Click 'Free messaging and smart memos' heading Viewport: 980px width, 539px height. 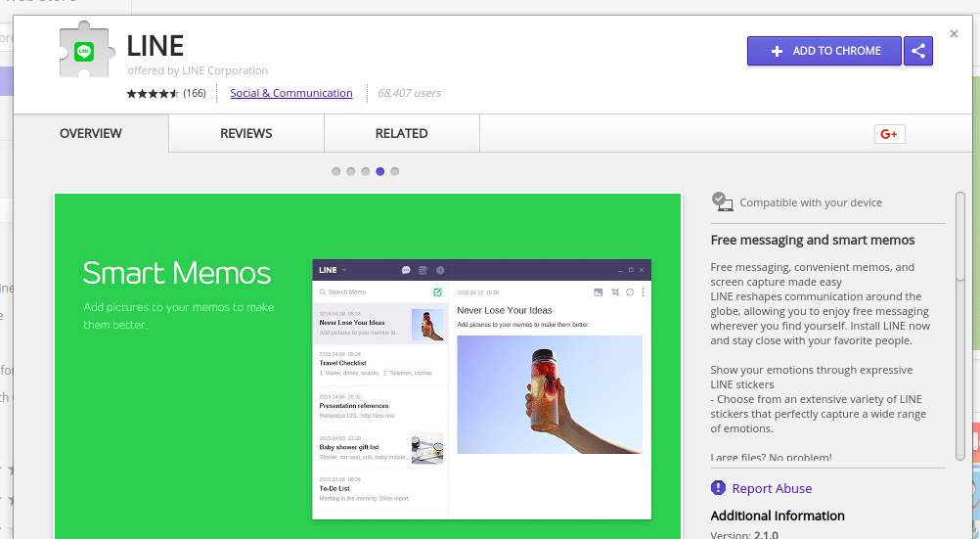click(813, 240)
